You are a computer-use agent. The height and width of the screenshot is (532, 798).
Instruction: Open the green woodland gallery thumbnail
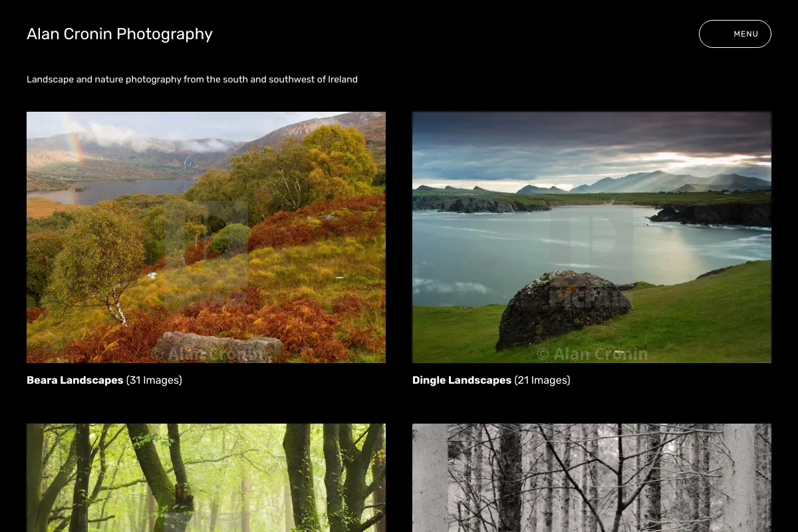tap(206, 478)
